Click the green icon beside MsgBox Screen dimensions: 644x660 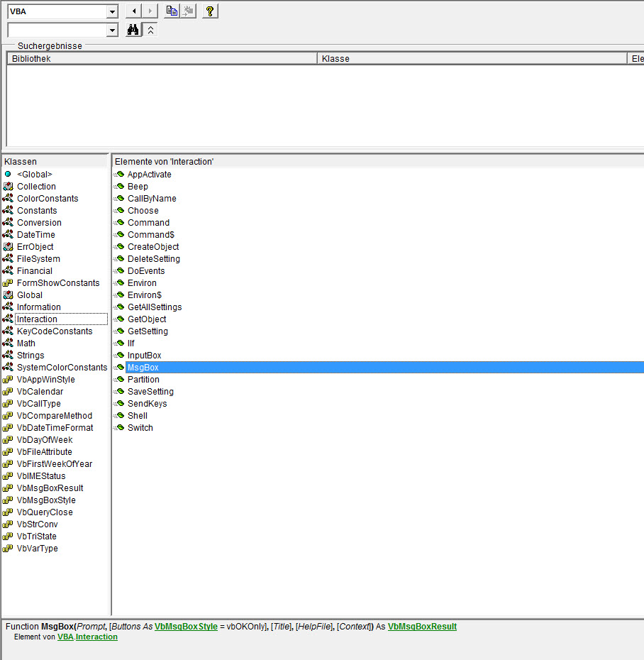pyautogui.click(x=119, y=368)
